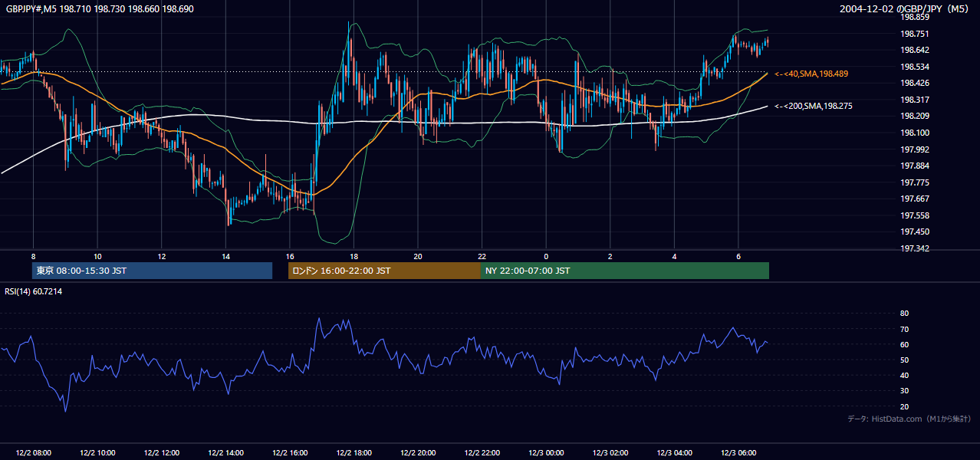
Task: Click price axis value 198.100
Action: pyautogui.click(x=915, y=133)
